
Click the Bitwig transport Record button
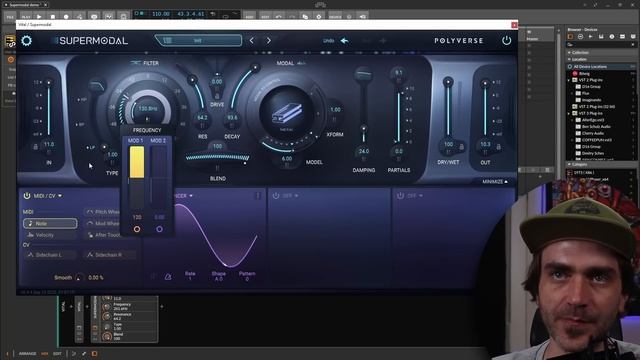pos(66,17)
